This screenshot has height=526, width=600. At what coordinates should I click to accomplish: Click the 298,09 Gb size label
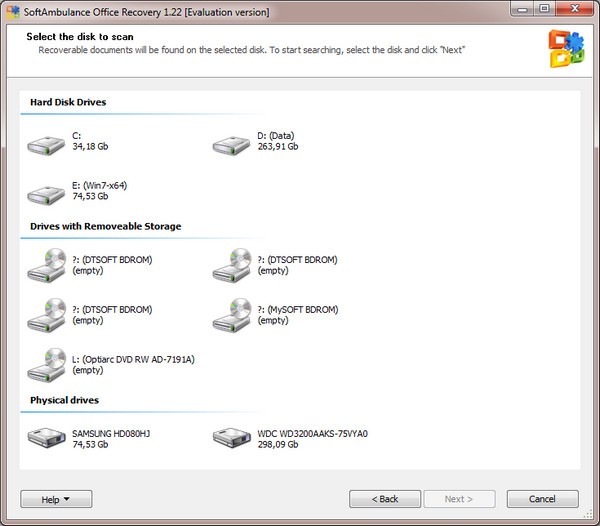pos(278,444)
